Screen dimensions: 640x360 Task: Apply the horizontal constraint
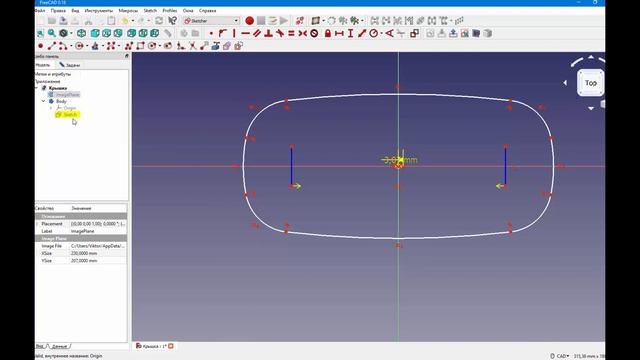tap(245, 33)
